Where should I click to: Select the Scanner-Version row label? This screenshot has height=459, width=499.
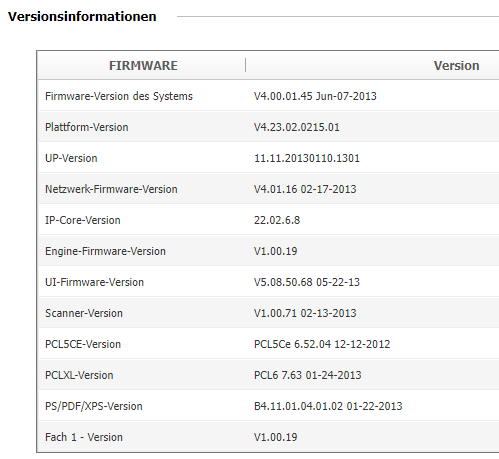point(84,313)
